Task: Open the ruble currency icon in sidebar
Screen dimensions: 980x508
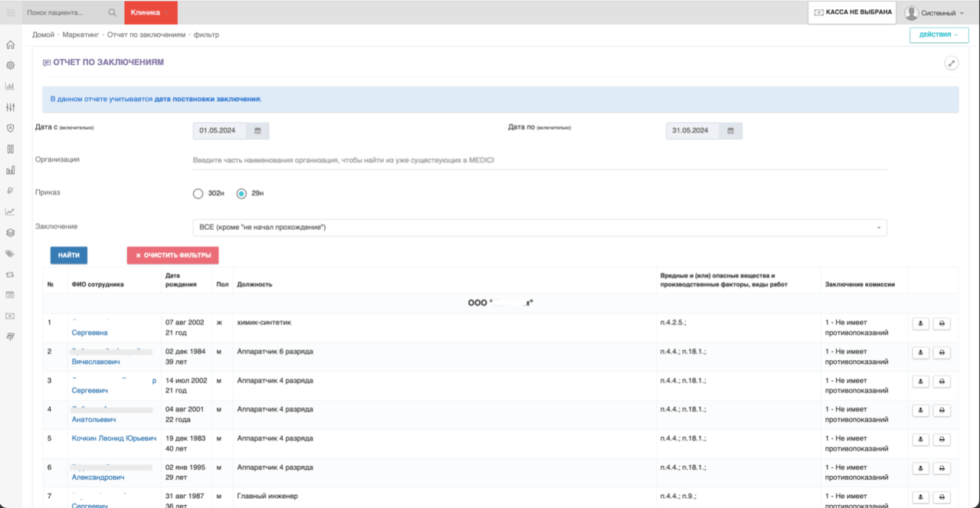Action: [10, 191]
